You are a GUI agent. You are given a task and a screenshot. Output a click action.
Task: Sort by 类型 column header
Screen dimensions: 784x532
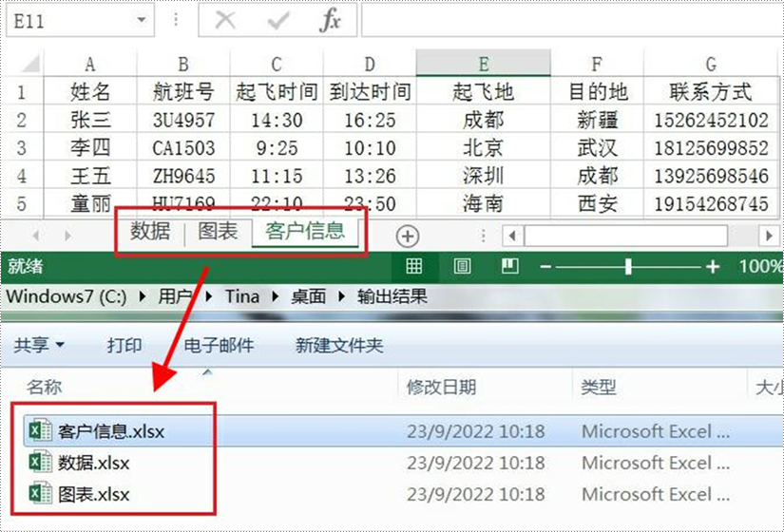598,387
